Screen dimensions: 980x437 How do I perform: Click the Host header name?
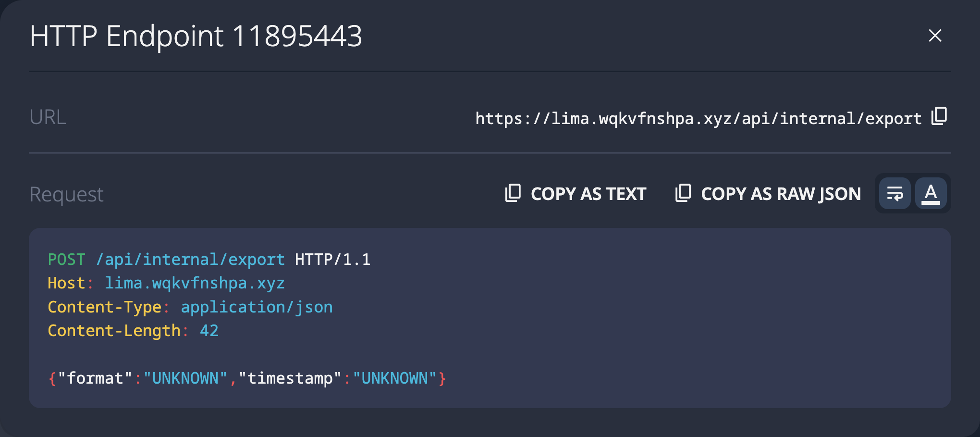tap(66, 283)
